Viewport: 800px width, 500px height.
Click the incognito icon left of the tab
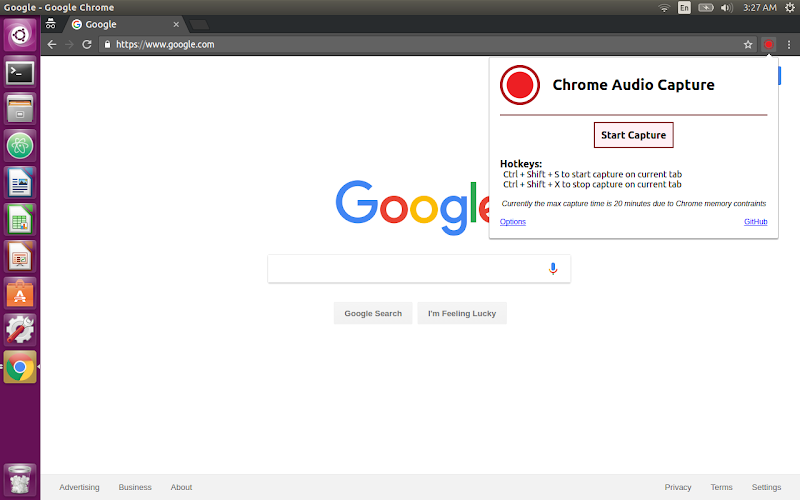(51, 23)
